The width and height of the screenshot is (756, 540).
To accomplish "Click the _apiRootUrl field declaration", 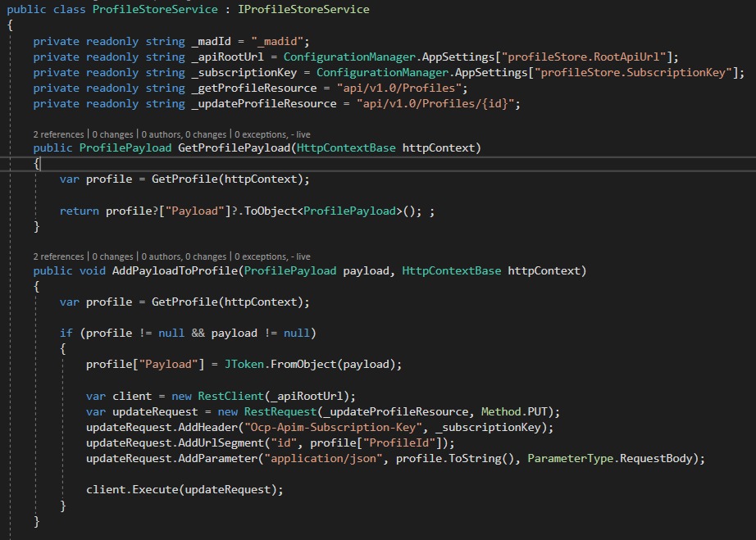I will (x=228, y=57).
